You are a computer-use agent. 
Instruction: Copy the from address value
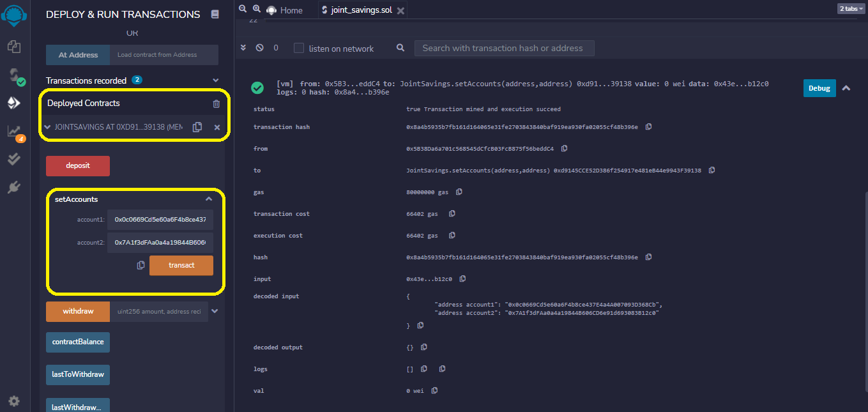(564, 149)
